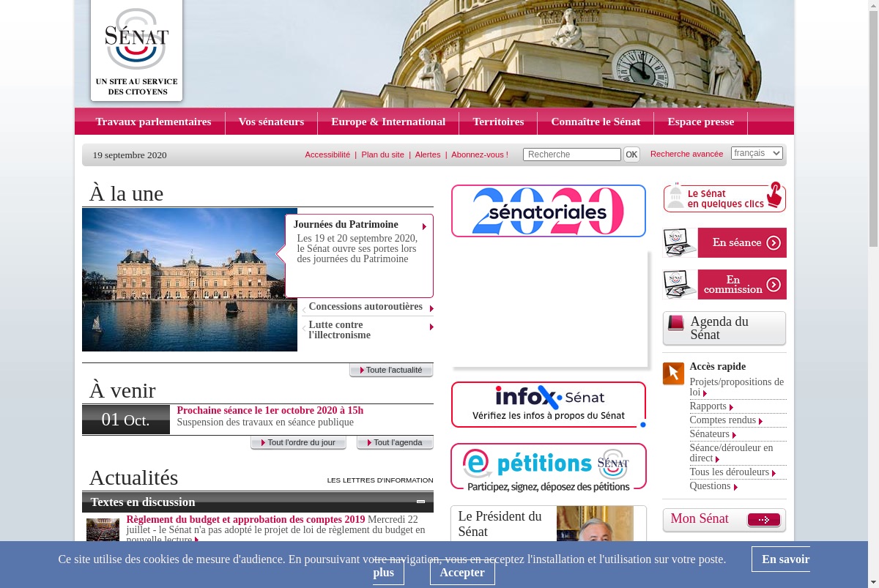The height and width of the screenshot is (588, 879).
Task: Open Vos sénateurs menu
Action: [x=271, y=122]
